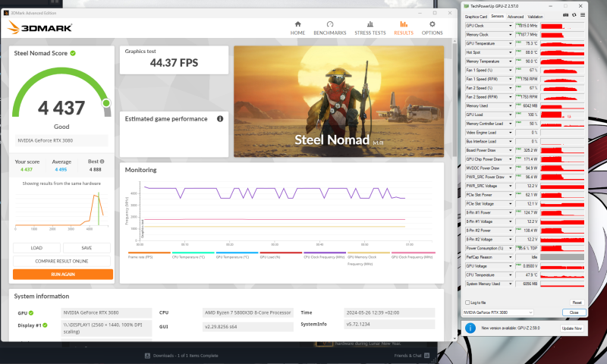Open 3DMark Options gear tab
The height and width of the screenshot is (364, 607).
[432, 28]
